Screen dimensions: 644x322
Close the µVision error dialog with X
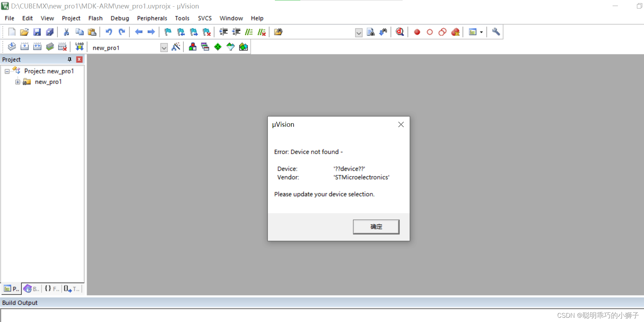point(401,124)
